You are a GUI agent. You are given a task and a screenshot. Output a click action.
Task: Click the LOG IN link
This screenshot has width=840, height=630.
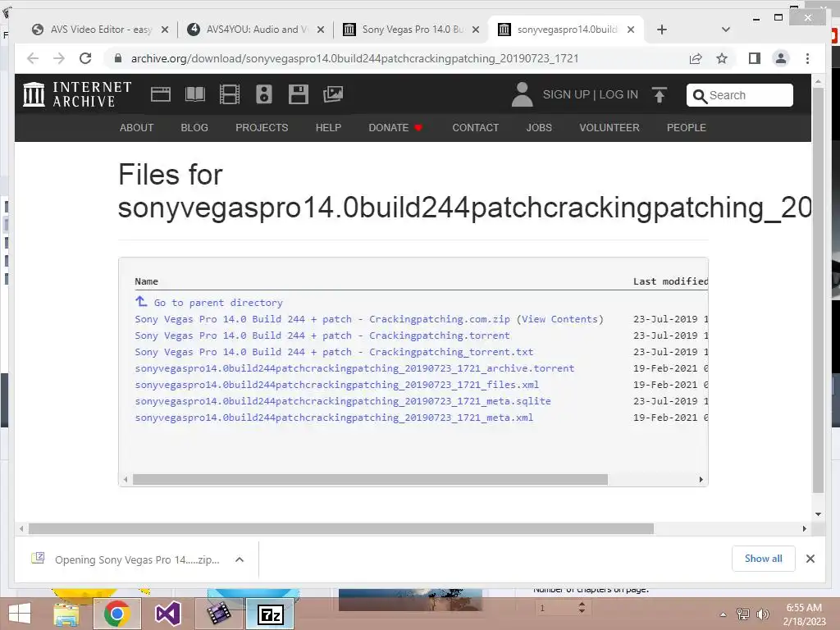(619, 95)
